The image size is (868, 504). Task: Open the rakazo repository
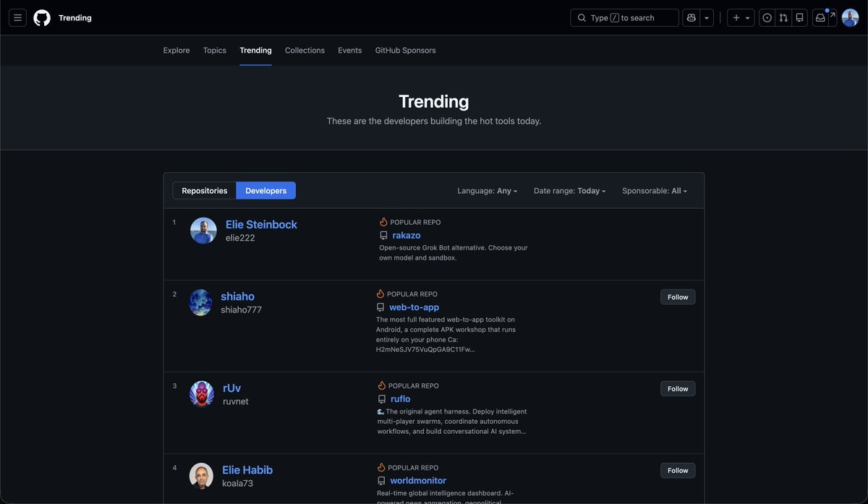coord(407,236)
